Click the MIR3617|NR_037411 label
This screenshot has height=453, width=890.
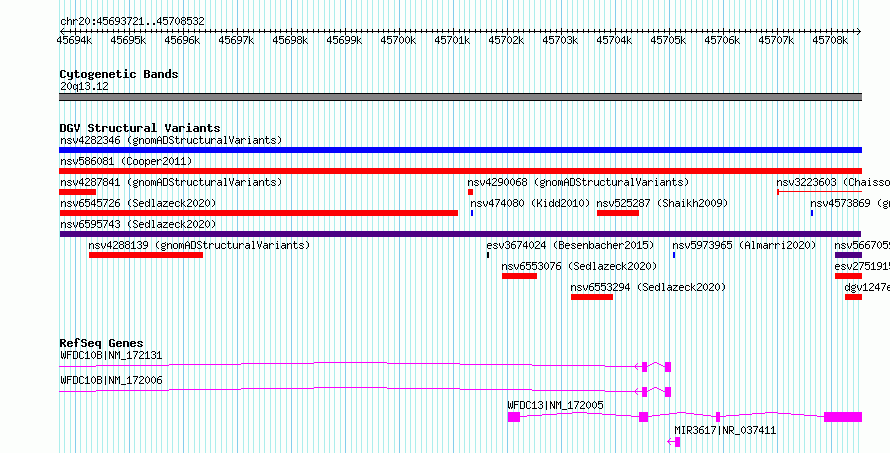pyautogui.click(x=725, y=430)
